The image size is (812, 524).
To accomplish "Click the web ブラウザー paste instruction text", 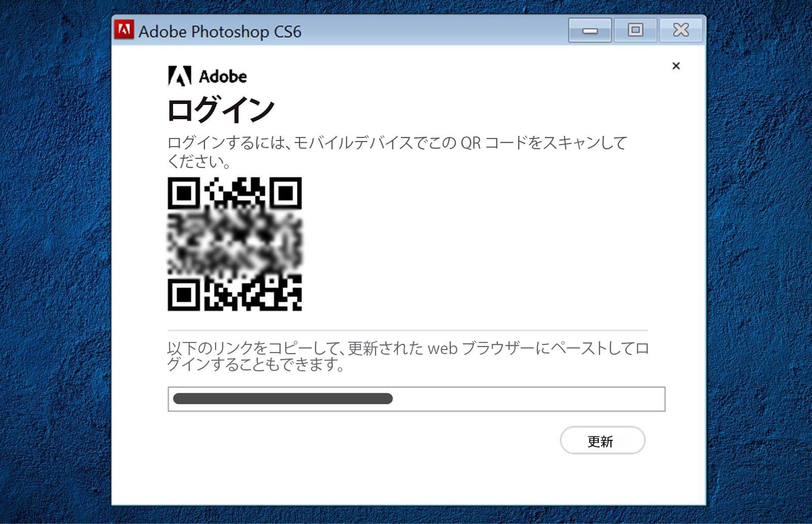I will (x=408, y=356).
